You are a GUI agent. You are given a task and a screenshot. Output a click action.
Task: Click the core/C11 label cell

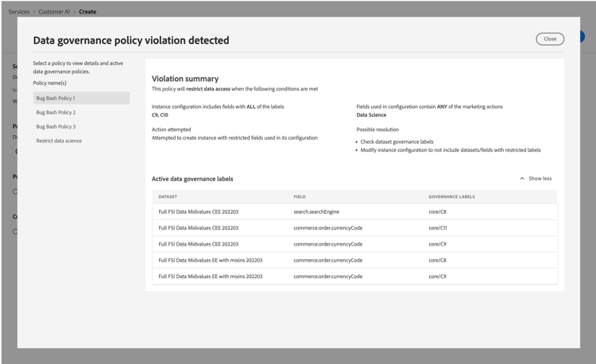point(438,228)
